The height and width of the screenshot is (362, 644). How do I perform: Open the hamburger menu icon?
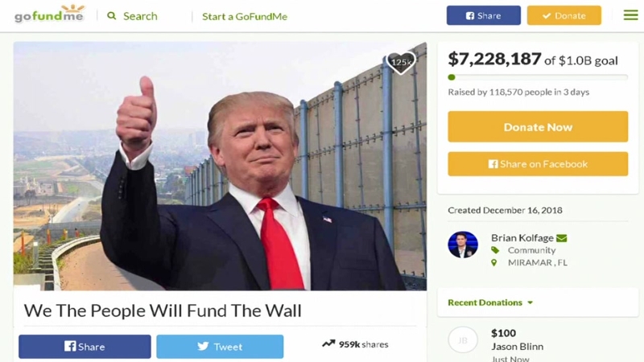point(630,15)
